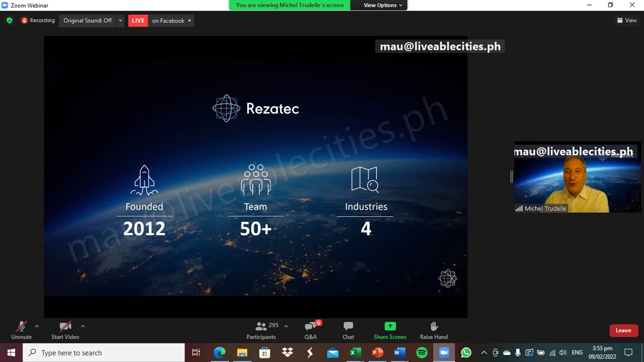
Task: Open the Mail app from taskbar
Action: (333, 352)
